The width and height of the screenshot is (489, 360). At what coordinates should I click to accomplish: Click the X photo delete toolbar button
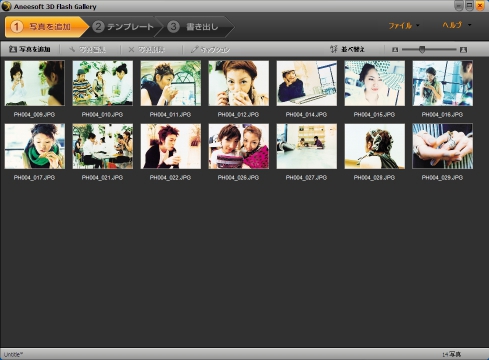(x=146, y=50)
